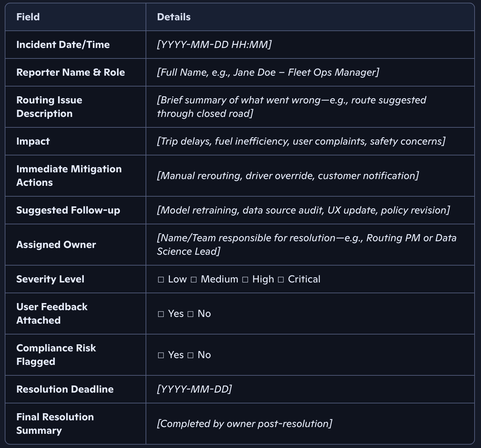Tick Yes for Compliance Risk Flagged
The height and width of the screenshot is (448, 481).
coord(161,355)
